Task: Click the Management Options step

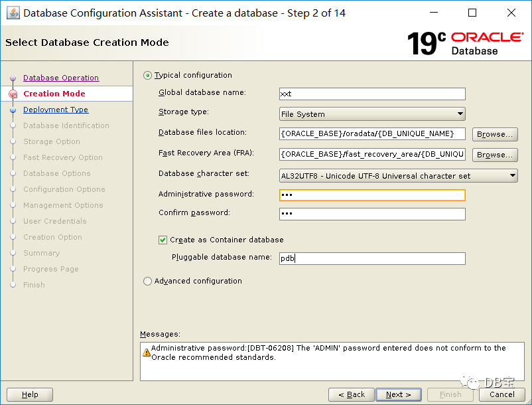Action: (x=63, y=205)
